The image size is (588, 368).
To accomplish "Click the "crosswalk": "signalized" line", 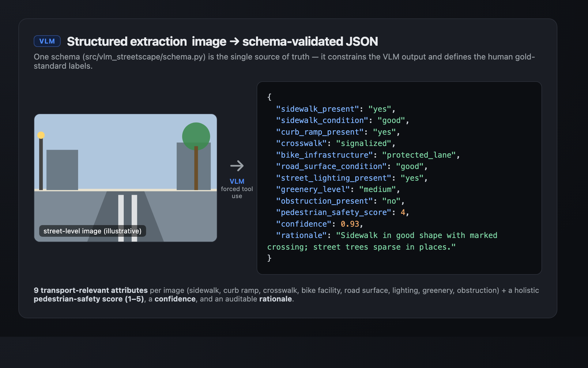I will [x=336, y=144].
